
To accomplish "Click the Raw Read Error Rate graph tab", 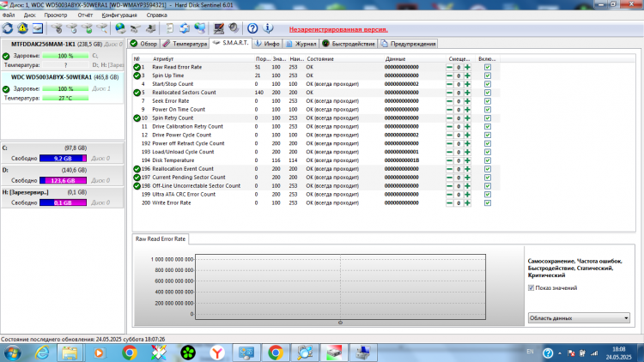I will [161, 238].
